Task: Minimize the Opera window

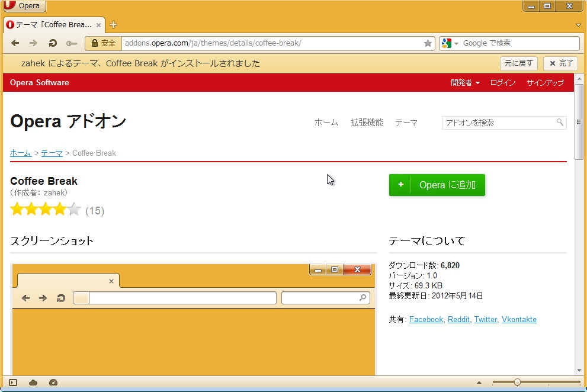Action: coord(531,6)
